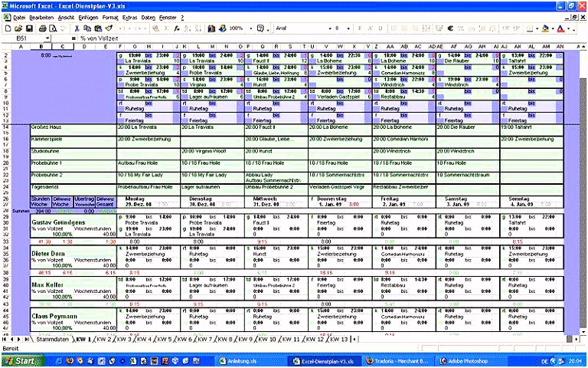The width and height of the screenshot is (588, 368).
Task: Cut selection with the scissors icon
Action: pyautogui.click(x=77, y=28)
